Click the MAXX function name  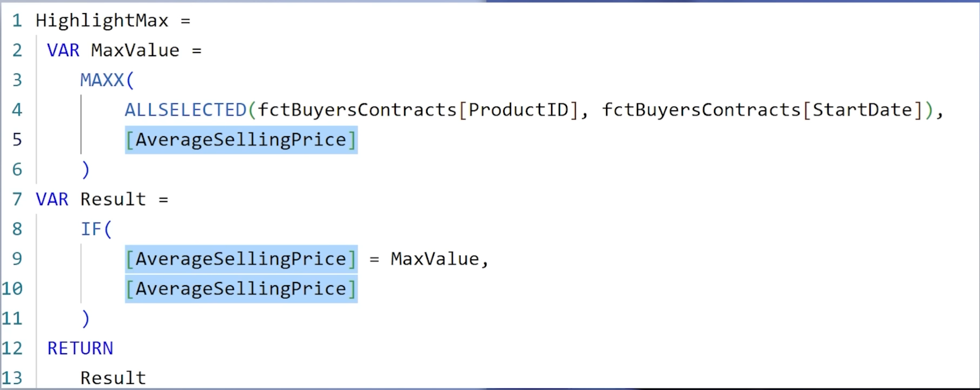point(102,80)
